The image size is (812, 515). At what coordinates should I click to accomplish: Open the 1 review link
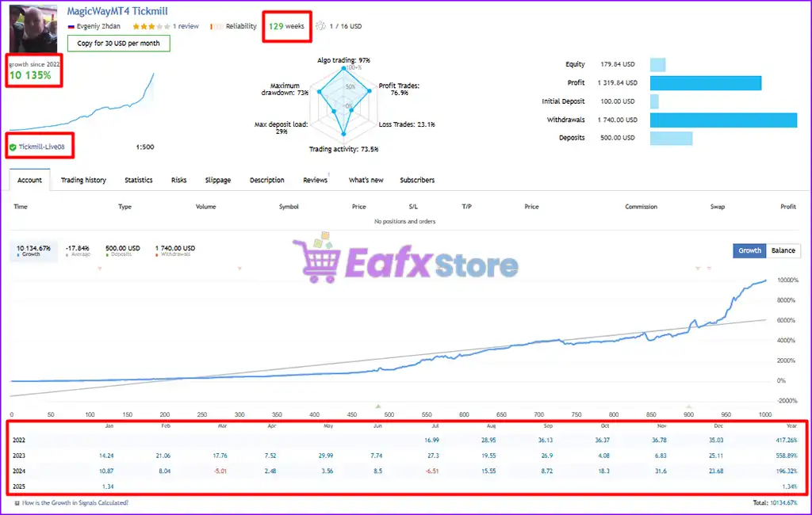[x=186, y=26]
